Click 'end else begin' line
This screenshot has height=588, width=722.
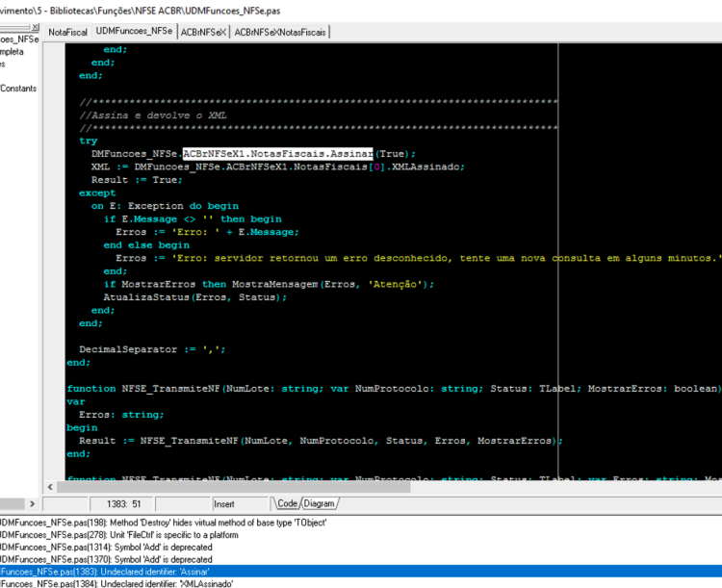146,245
